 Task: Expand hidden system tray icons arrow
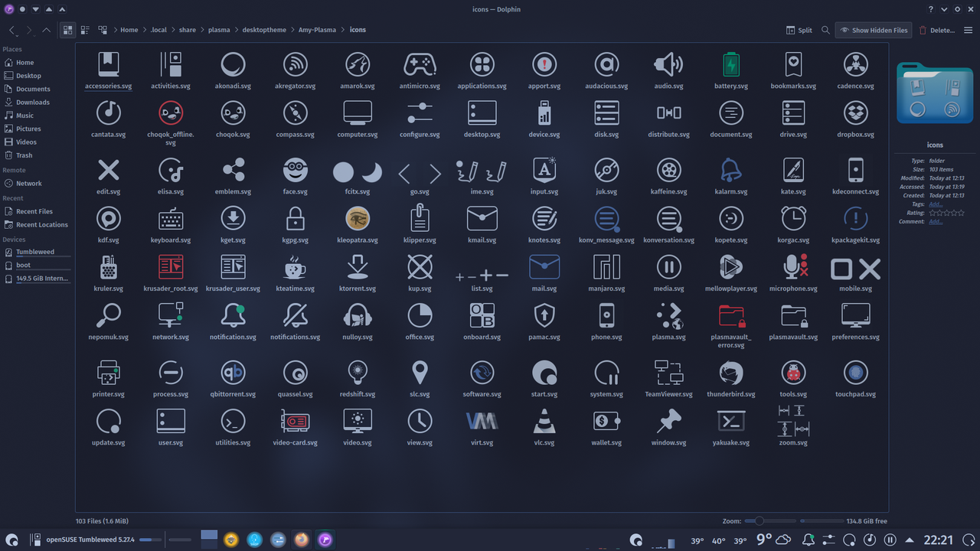click(x=910, y=540)
